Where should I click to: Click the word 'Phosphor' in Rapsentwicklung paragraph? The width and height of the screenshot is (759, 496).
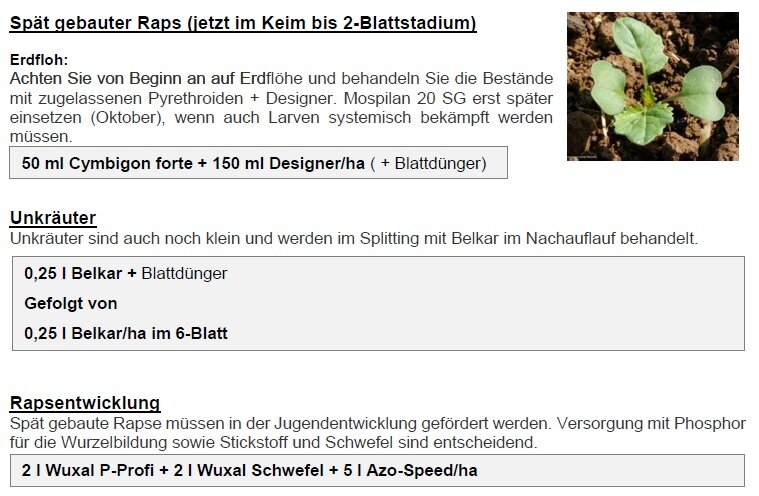click(x=710, y=423)
